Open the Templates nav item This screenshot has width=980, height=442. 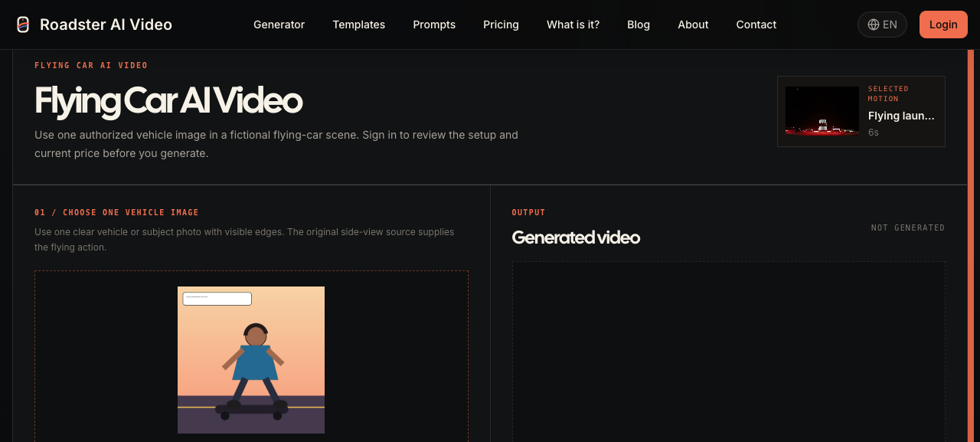click(x=358, y=25)
